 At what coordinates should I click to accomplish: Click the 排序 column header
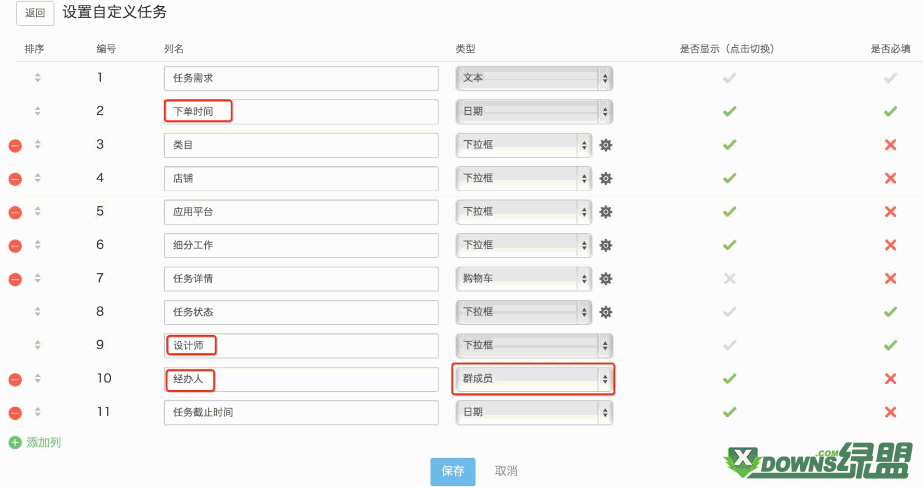(x=34, y=49)
